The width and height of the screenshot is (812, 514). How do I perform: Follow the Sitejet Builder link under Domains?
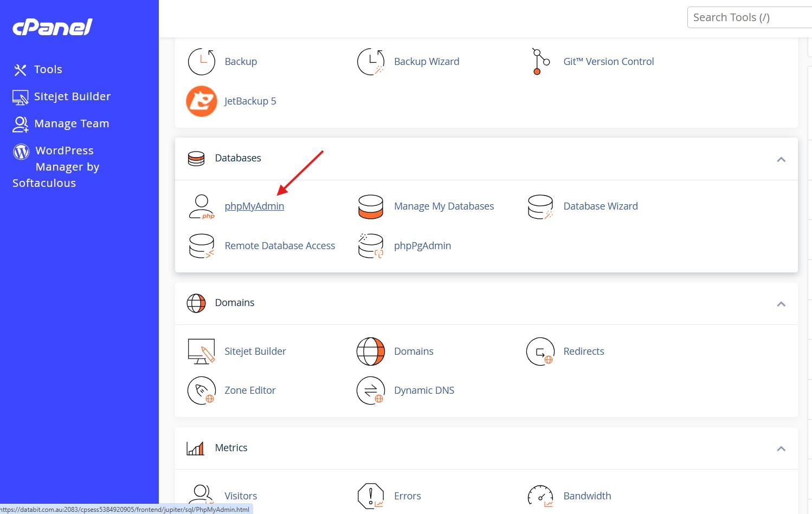[x=255, y=352]
